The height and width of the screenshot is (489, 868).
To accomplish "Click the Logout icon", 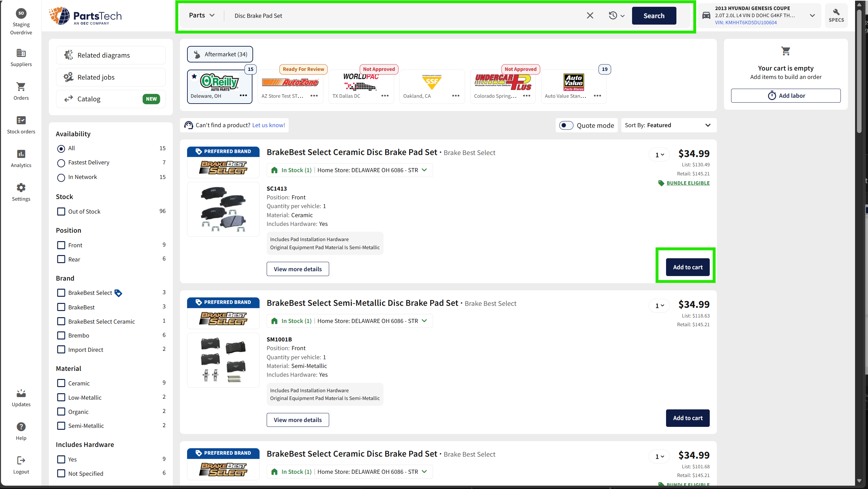I will (21, 460).
